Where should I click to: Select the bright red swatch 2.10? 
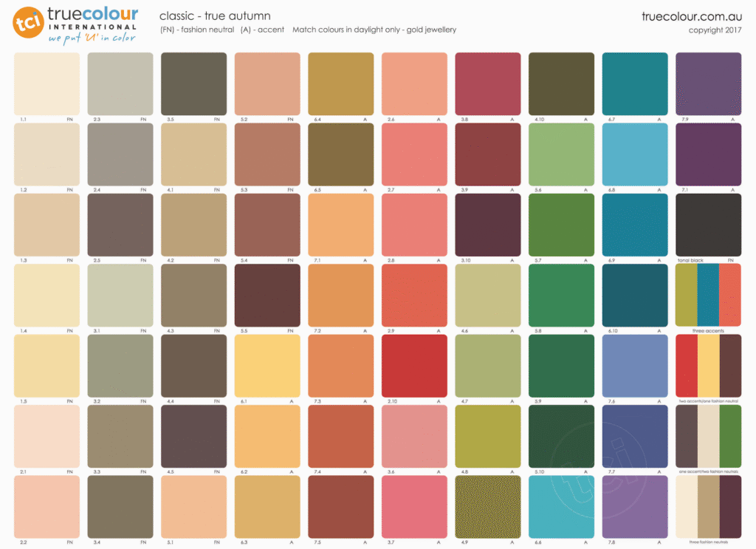click(414, 365)
